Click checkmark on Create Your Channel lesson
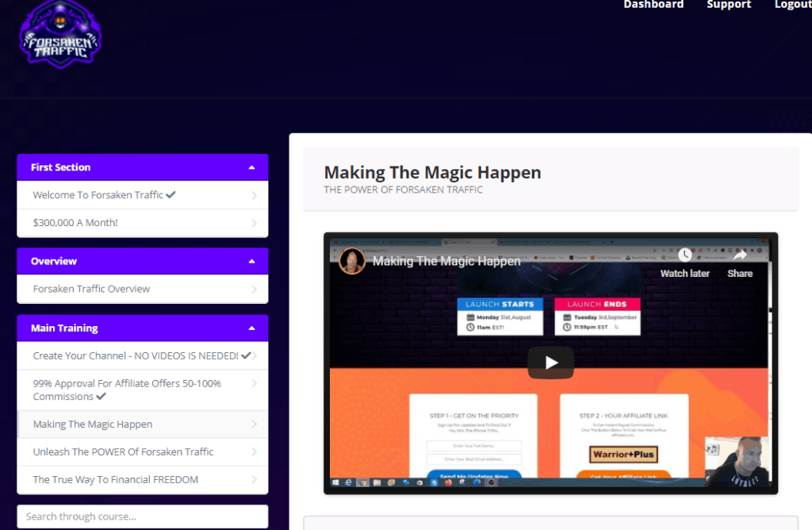The height and width of the screenshot is (530, 812). [246, 355]
